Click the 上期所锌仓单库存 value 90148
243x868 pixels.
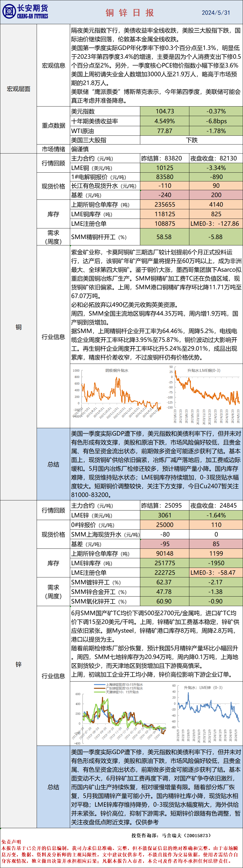[164, 554]
